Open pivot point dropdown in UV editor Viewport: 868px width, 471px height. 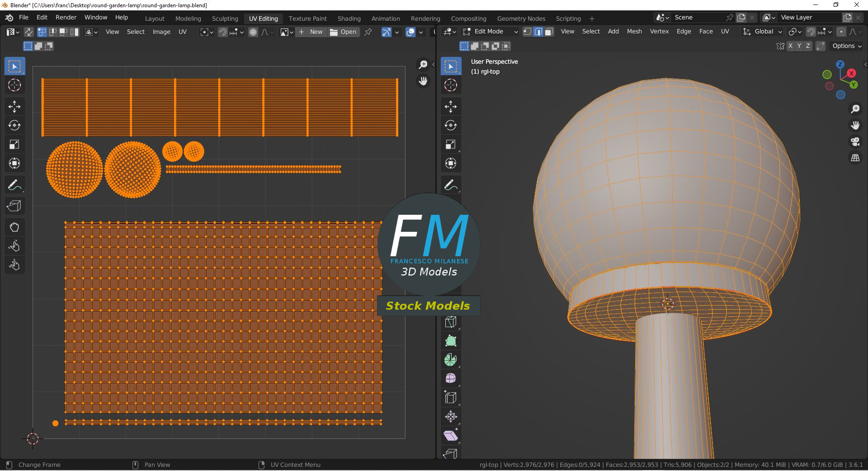click(207, 32)
